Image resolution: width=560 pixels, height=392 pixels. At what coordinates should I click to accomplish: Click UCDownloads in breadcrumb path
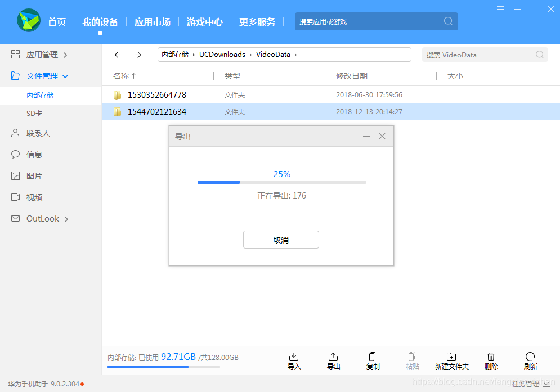[x=222, y=54]
